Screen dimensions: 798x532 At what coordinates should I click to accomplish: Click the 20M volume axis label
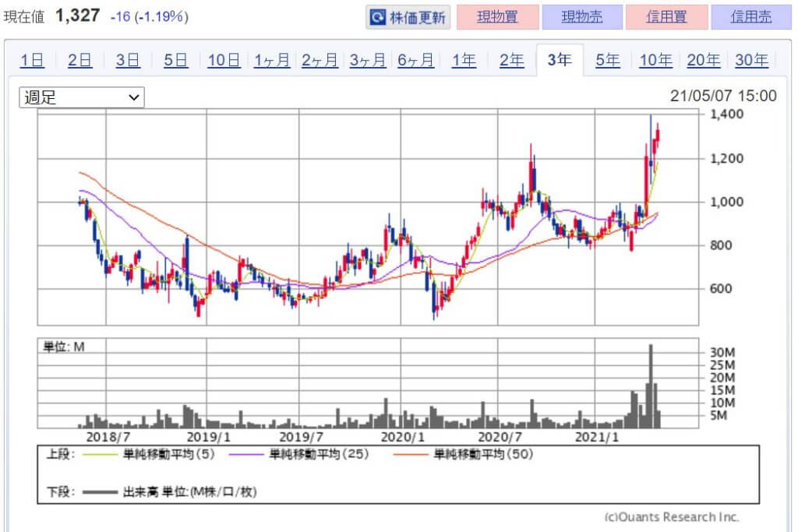coord(722,377)
